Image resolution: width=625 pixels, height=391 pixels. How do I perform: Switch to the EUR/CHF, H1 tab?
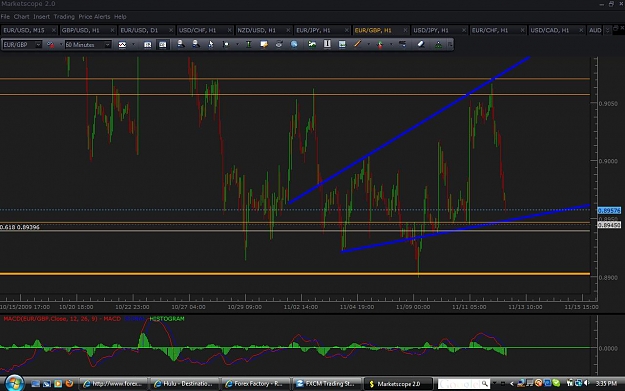(x=498, y=30)
